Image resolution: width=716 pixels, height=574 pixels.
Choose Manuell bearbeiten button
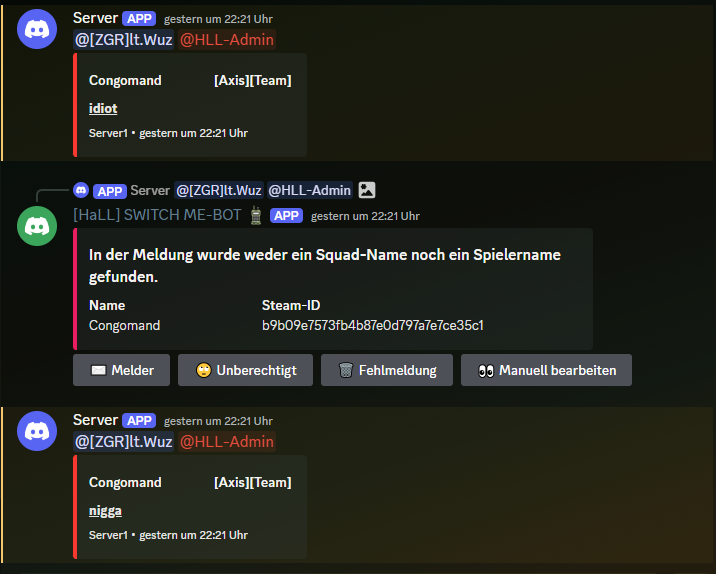[546, 370]
